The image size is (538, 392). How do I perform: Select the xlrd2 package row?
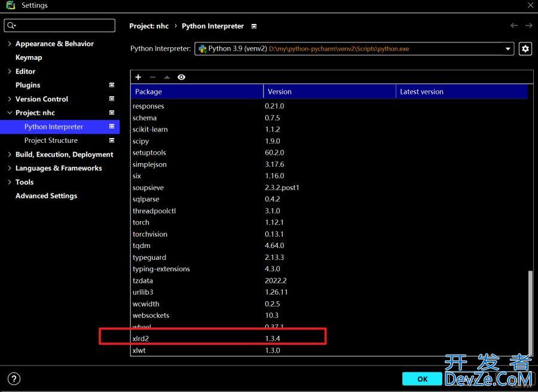coord(329,338)
